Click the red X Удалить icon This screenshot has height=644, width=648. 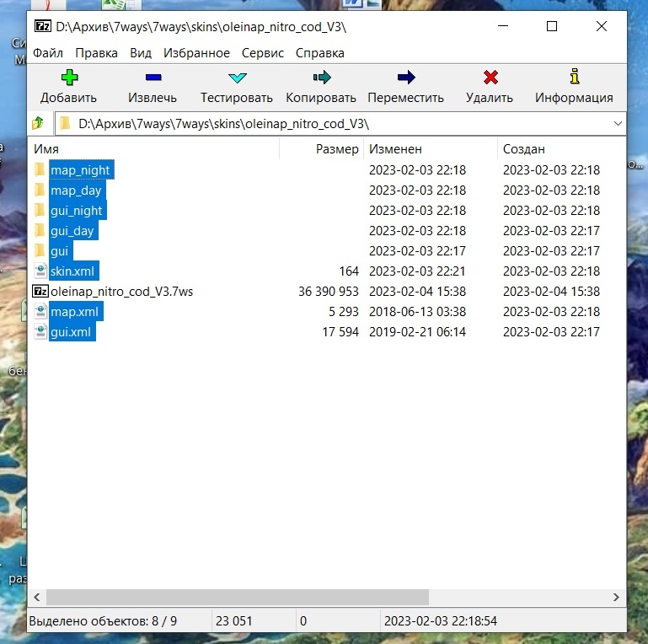tap(490, 78)
